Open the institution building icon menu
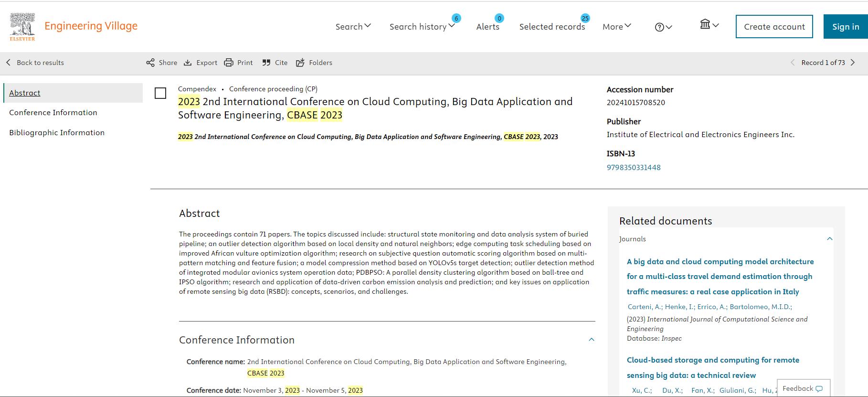Image resolution: width=868 pixels, height=397 pixels. (x=709, y=24)
